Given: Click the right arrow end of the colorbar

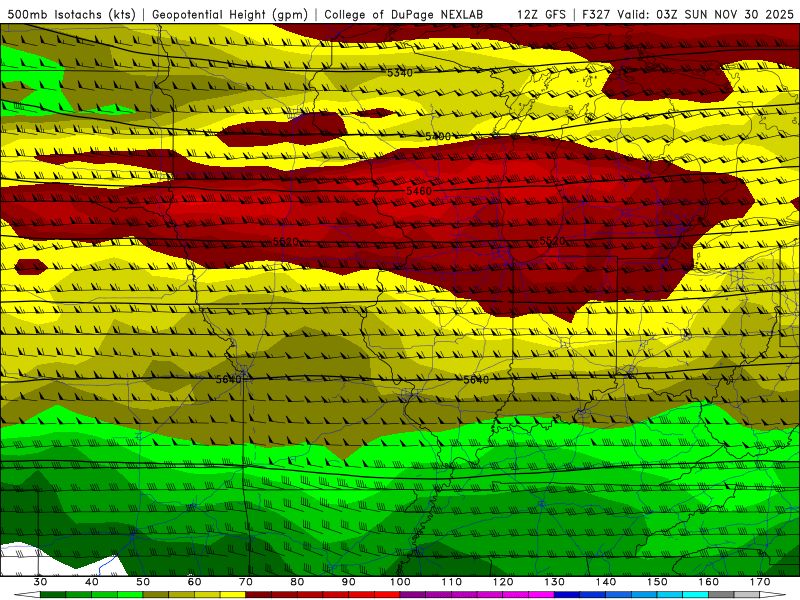Looking at the screenshot, I should pyautogui.click(x=773, y=595).
